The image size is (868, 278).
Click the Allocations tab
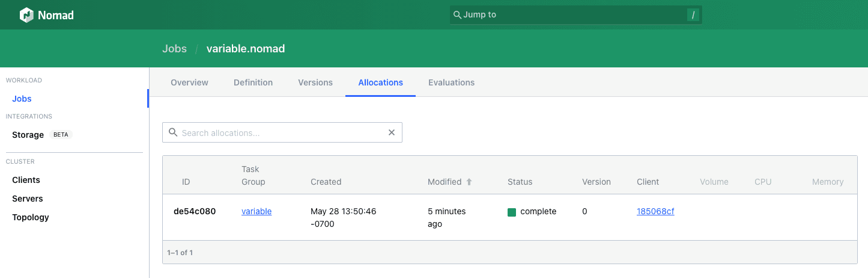click(380, 82)
